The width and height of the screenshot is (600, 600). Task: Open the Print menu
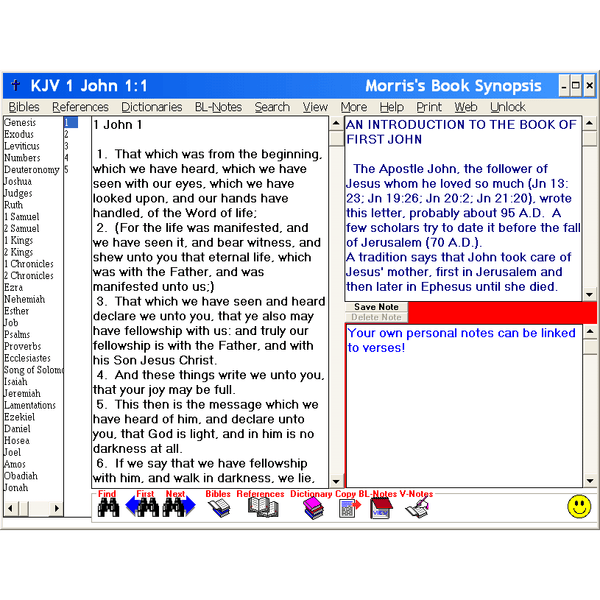(429, 107)
